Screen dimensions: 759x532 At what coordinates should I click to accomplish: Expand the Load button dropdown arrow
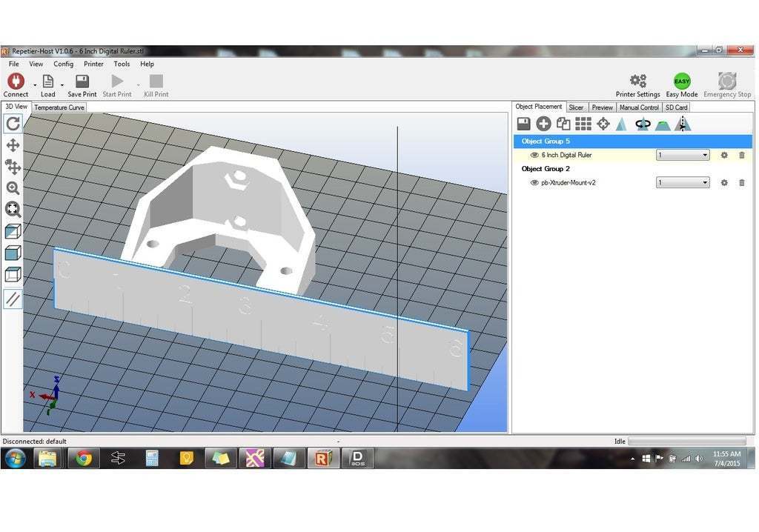coord(62,84)
